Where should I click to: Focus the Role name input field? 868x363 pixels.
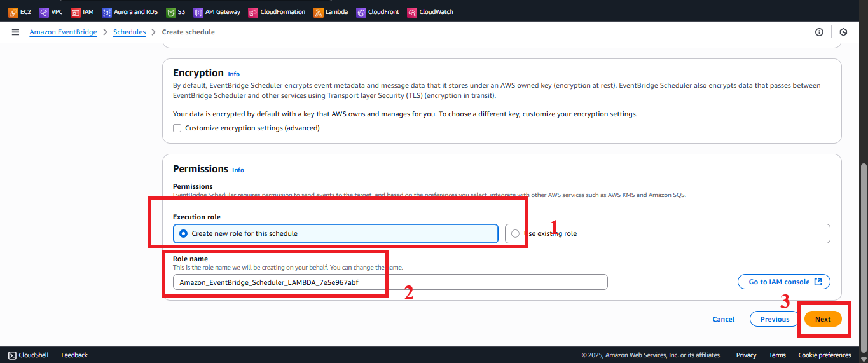coord(390,282)
